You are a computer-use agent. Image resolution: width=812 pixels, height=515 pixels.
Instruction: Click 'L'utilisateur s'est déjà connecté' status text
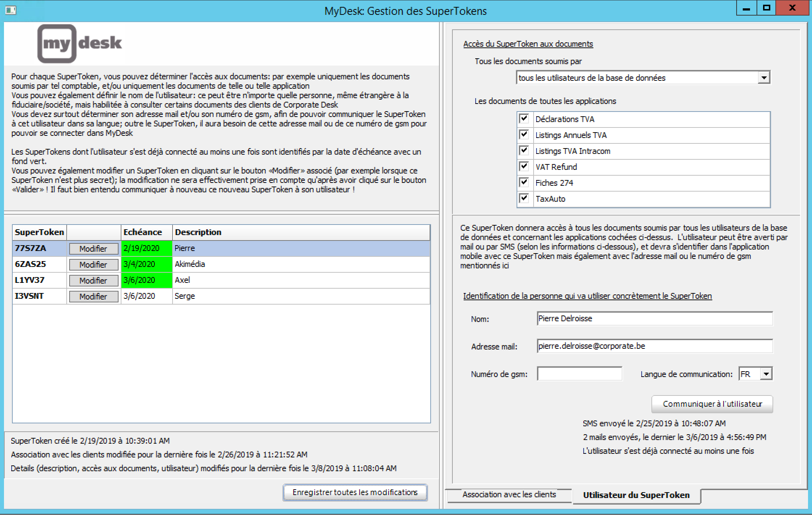point(668,451)
